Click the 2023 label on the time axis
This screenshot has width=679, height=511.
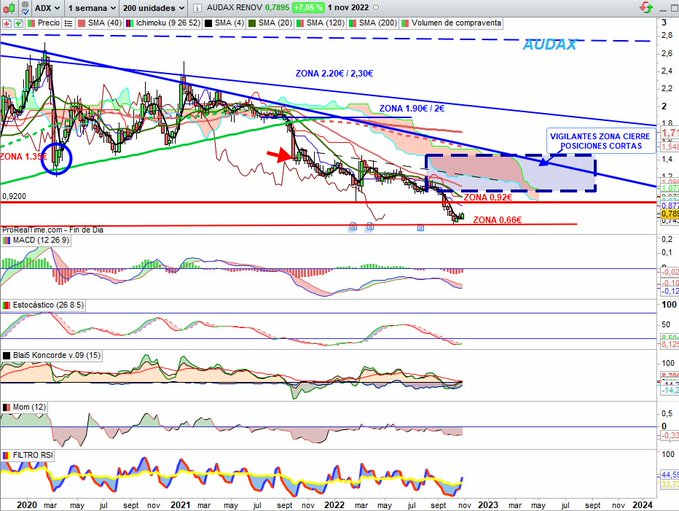point(488,505)
